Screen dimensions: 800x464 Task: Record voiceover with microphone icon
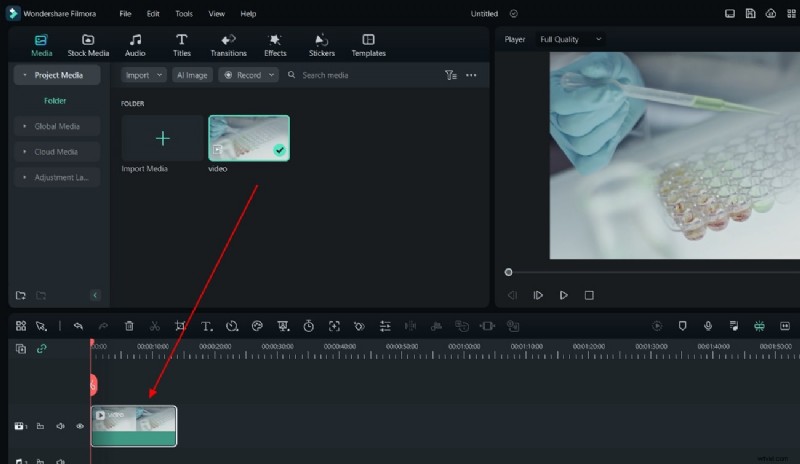point(708,326)
